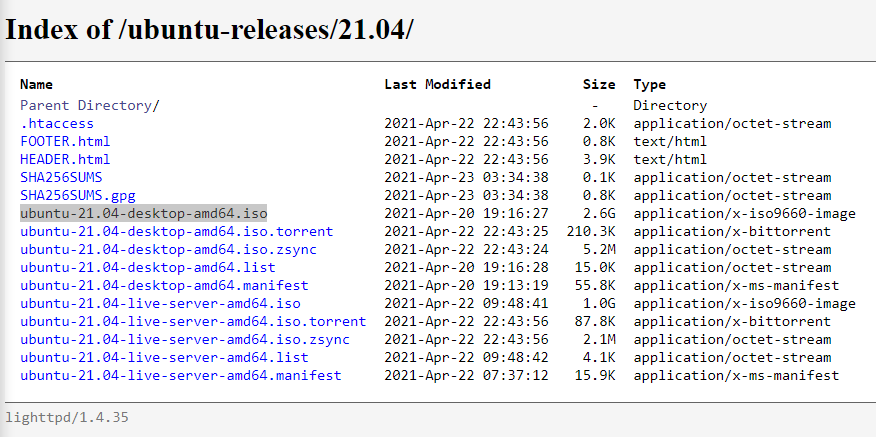The image size is (876, 437).
Task: Click the Directory type of Parent Directory row
Action: (670, 106)
